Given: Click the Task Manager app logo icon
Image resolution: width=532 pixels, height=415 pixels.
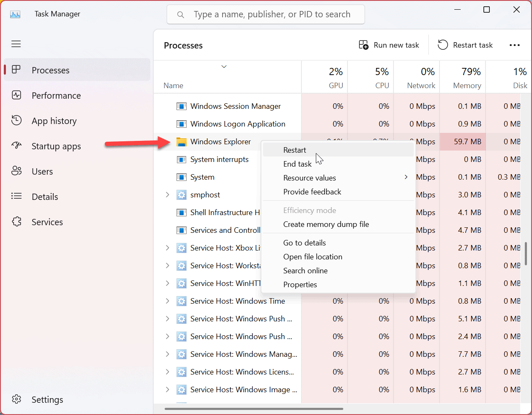Looking at the screenshot, I should click(15, 14).
